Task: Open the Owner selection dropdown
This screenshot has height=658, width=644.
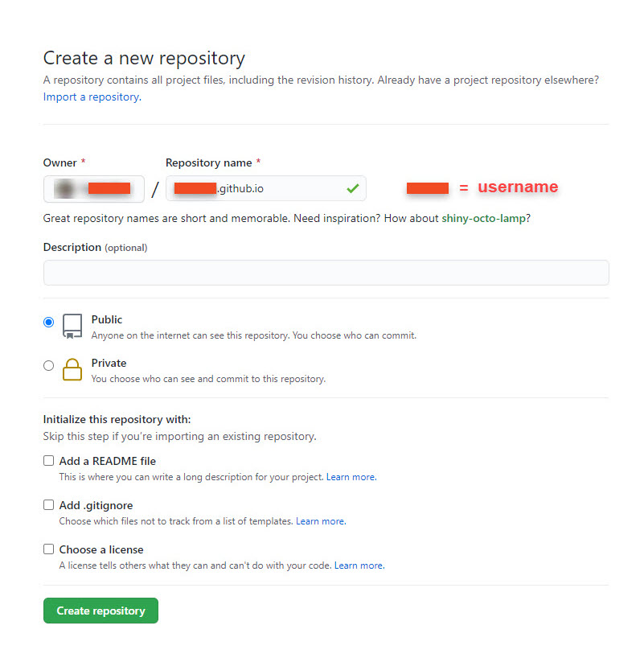Action: pos(94,188)
